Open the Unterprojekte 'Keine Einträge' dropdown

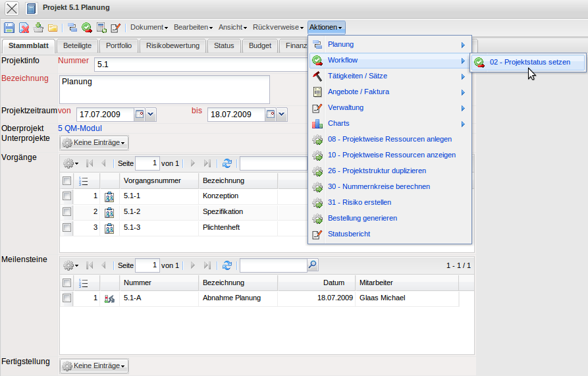click(94, 142)
